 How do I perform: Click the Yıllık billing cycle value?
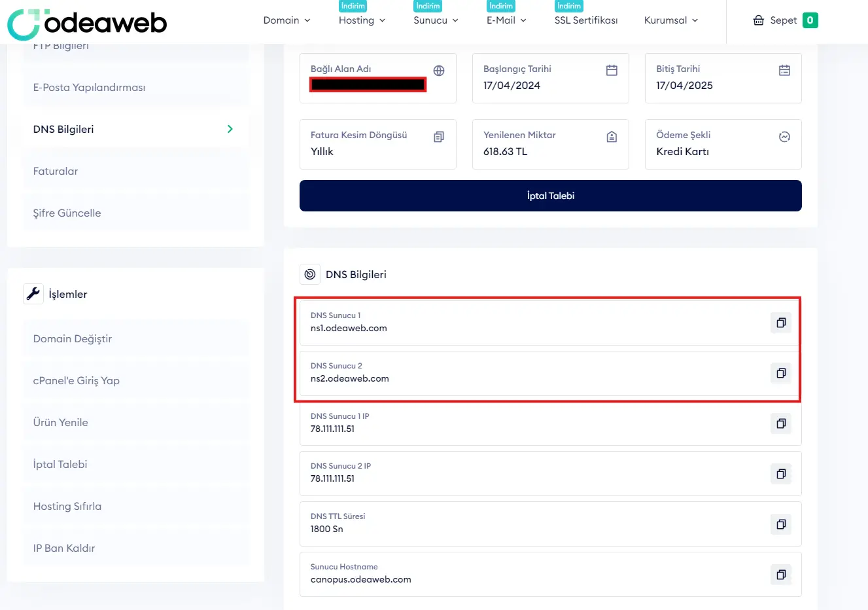[x=322, y=152]
